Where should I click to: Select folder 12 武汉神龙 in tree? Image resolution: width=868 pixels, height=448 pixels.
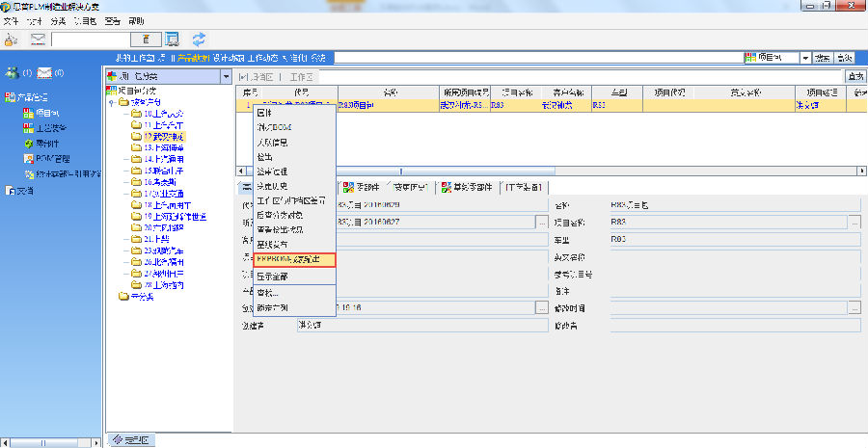157,137
